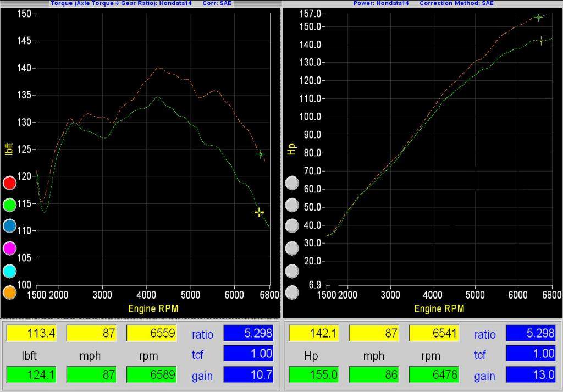563x392 pixels.
Task: Select the green crosshair marker on torque curve
Action: 260,154
